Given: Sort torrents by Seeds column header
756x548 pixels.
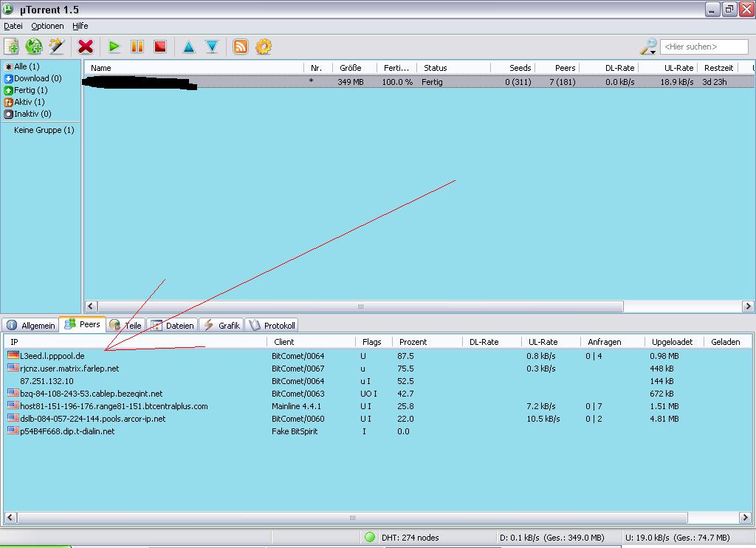Looking at the screenshot, I should click(513, 68).
